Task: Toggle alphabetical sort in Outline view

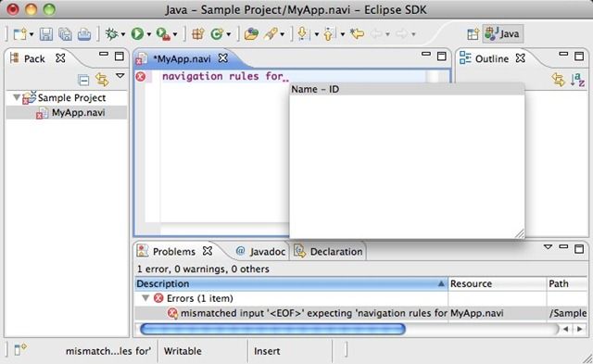Action: pyautogui.click(x=577, y=80)
